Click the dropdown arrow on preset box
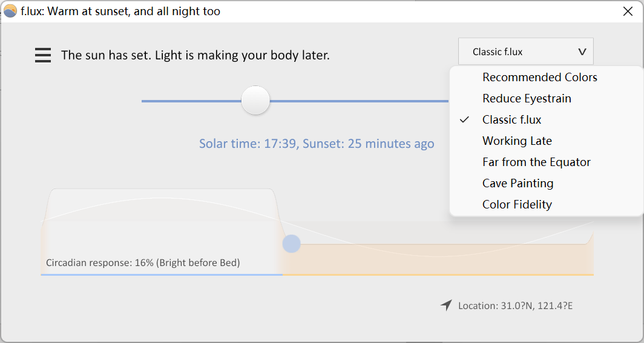This screenshot has height=343, width=644. [582, 52]
